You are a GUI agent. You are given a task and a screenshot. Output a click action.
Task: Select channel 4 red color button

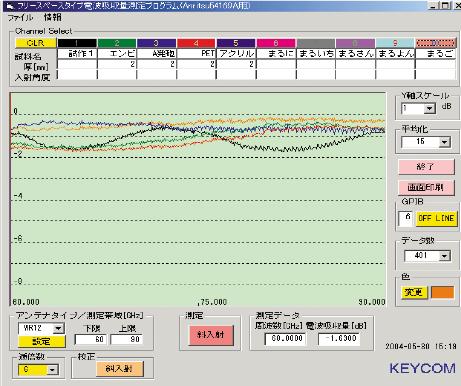tap(196, 43)
